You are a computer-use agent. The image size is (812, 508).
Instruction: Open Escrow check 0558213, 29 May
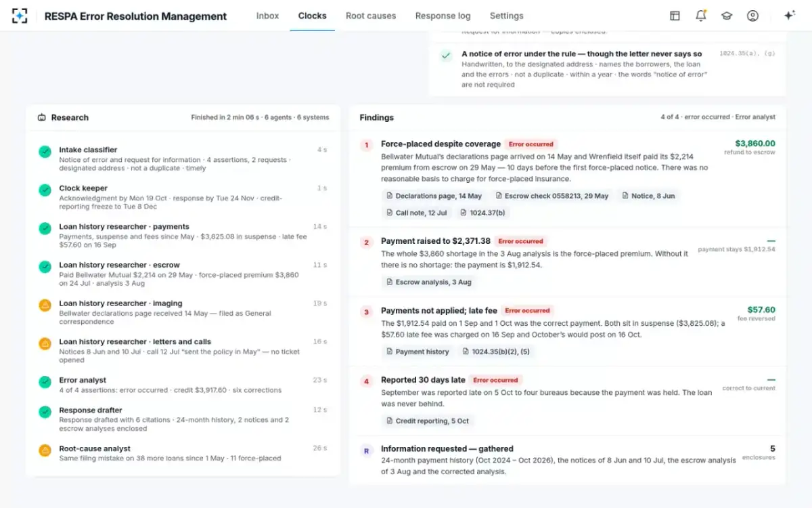point(552,196)
